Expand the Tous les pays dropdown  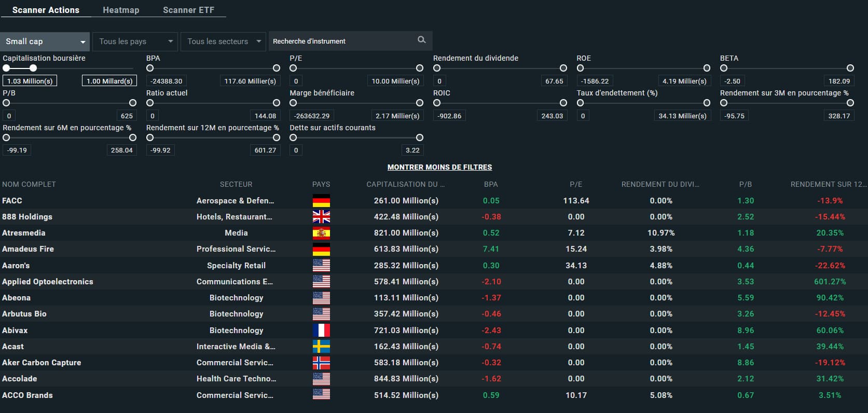135,42
